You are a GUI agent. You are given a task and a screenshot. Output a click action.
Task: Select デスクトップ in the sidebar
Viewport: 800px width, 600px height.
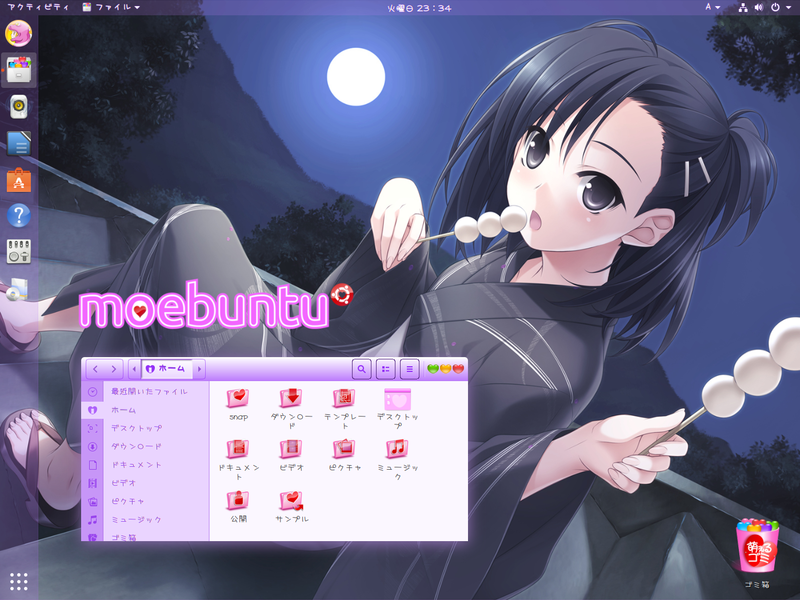[x=145, y=429]
